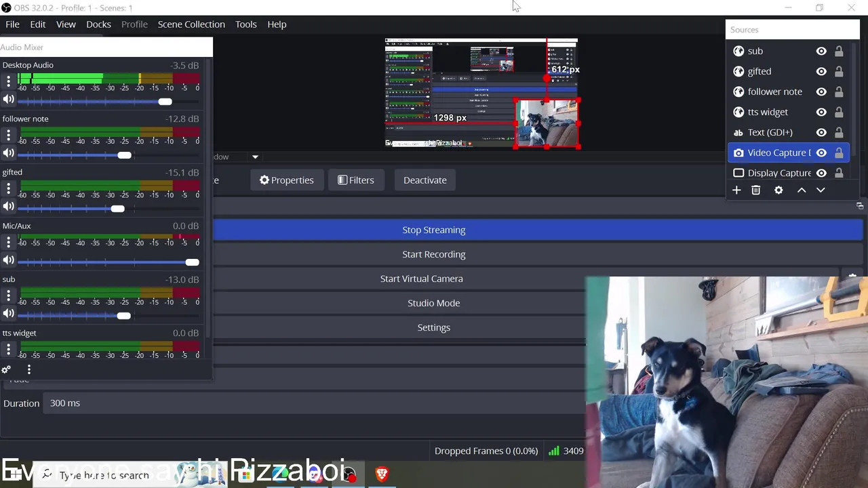This screenshot has height=488, width=868.
Task: Click the Display Capture monitor icon
Action: click(738, 173)
